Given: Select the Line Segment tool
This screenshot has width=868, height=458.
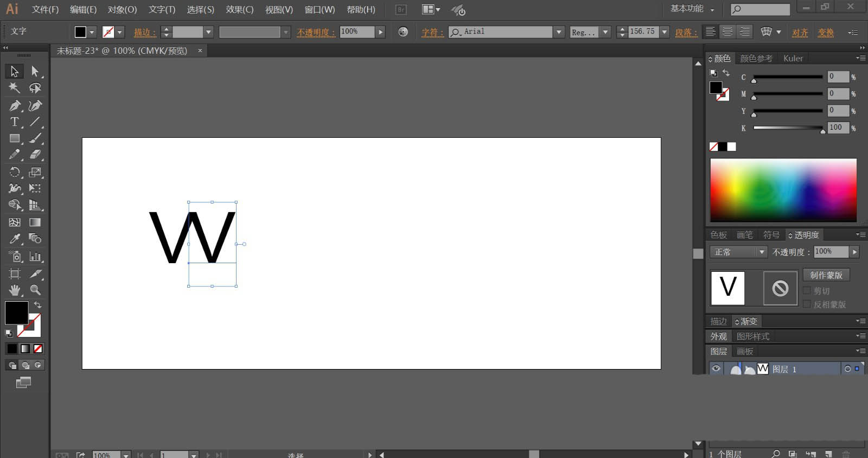Looking at the screenshot, I should click(x=35, y=122).
